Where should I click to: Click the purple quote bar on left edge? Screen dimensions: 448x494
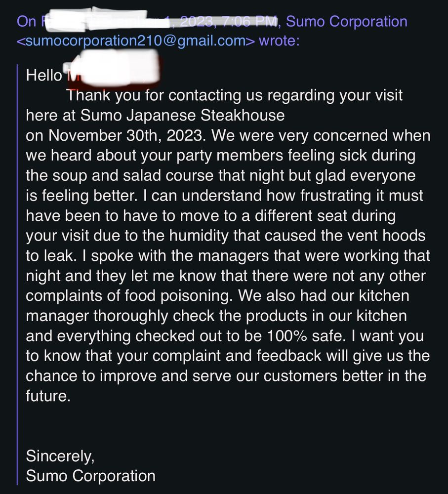(18, 277)
